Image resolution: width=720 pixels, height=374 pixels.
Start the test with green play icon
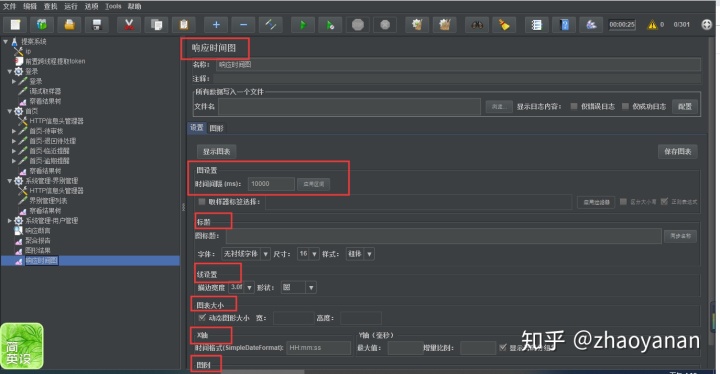point(303,24)
